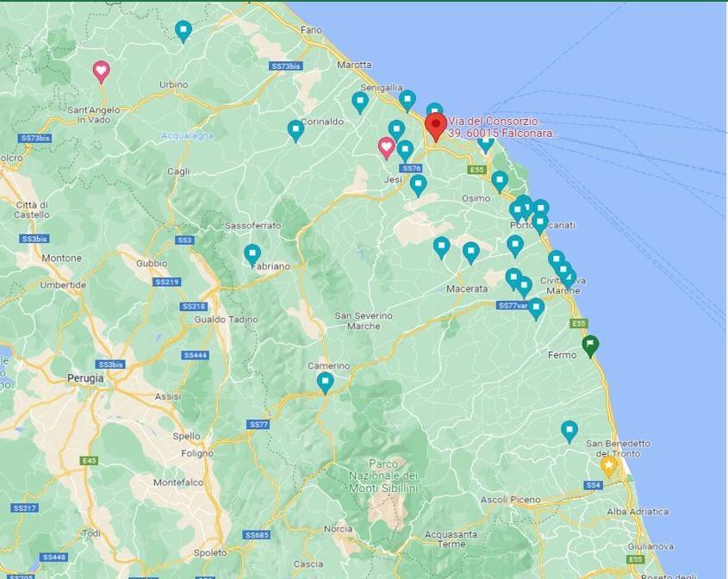The image size is (728, 579).
Task: Click the SS219 road shield near Gubbio
Action: 168,283
